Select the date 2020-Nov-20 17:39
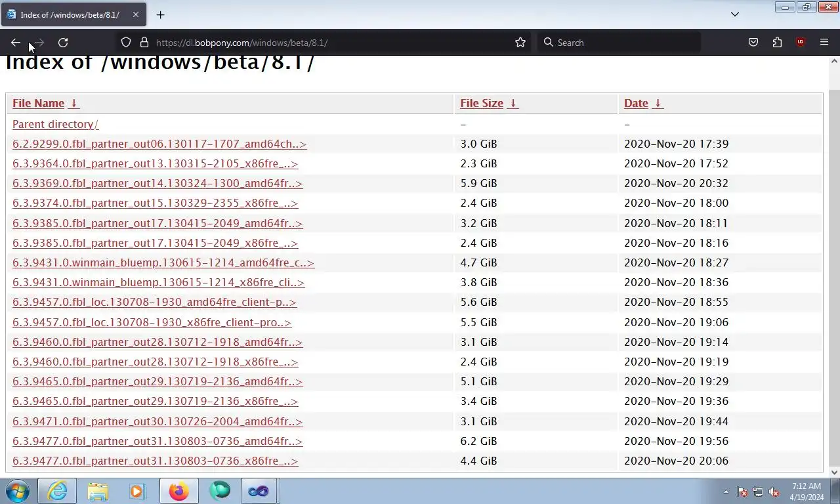The height and width of the screenshot is (504, 840). pos(676,144)
